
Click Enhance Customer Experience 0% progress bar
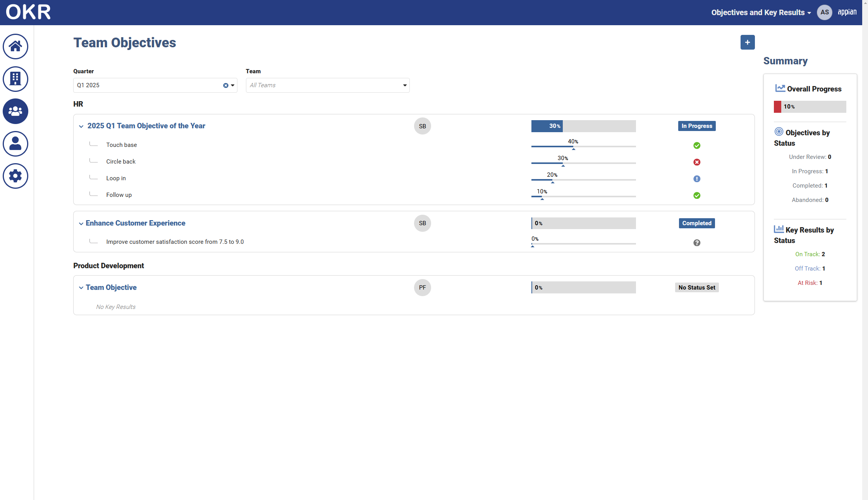[584, 223]
